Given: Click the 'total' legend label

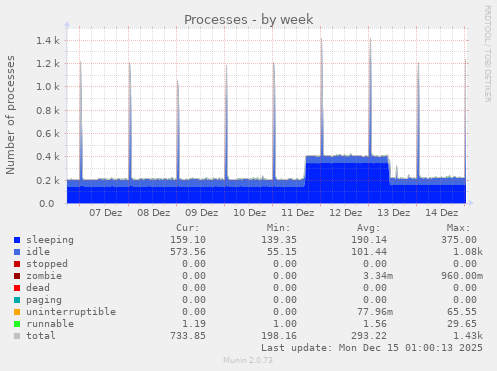Looking at the screenshot, I should coord(41,336).
